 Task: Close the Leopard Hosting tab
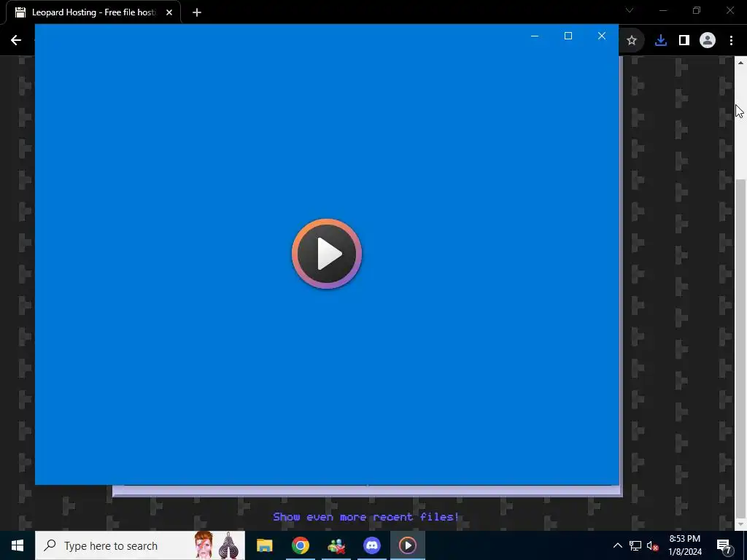[x=169, y=12]
